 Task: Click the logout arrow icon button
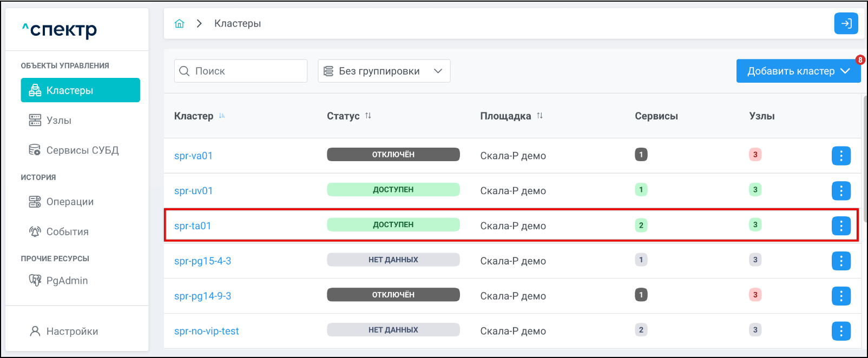pyautogui.click(x=846, y=24)
